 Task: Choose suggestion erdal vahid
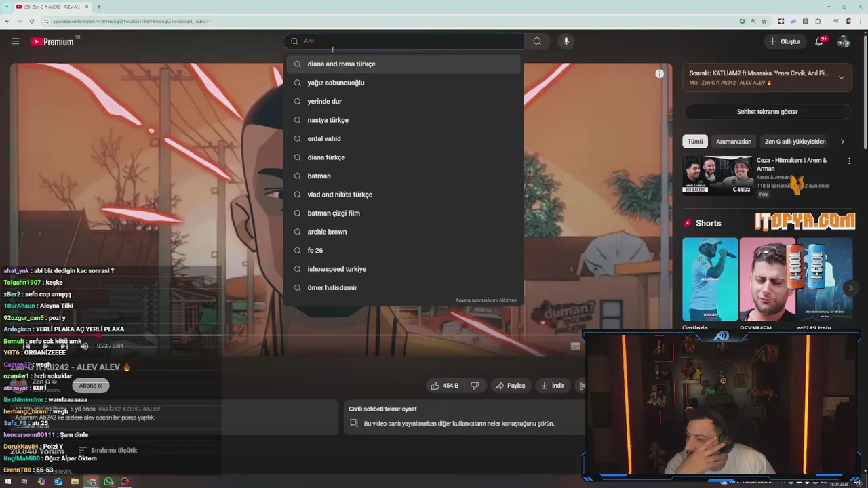tap(403, 138)
